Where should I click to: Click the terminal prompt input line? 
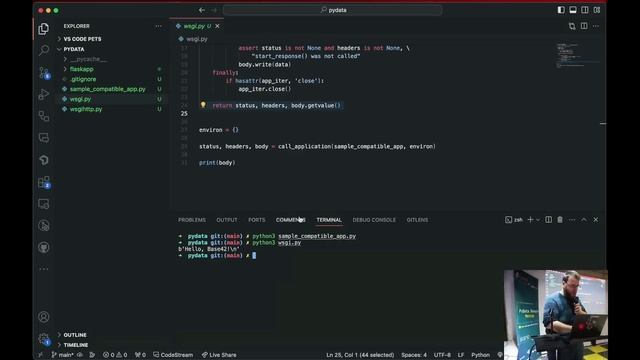pyautogui.click(x=218, y=256)
